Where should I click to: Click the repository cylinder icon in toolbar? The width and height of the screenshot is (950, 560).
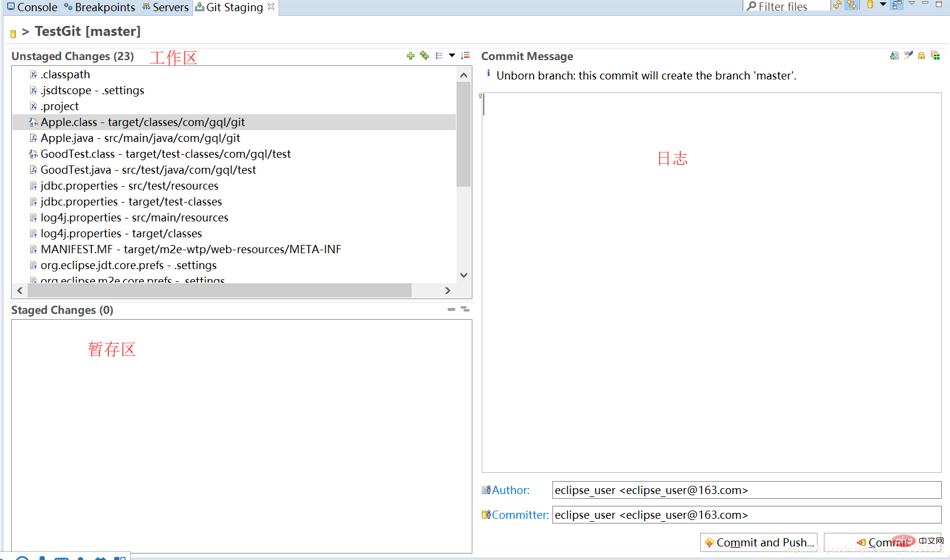870,5
